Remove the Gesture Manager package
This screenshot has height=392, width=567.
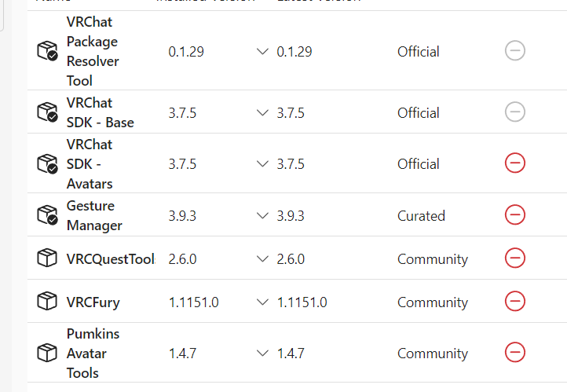[x=515, y=214]
